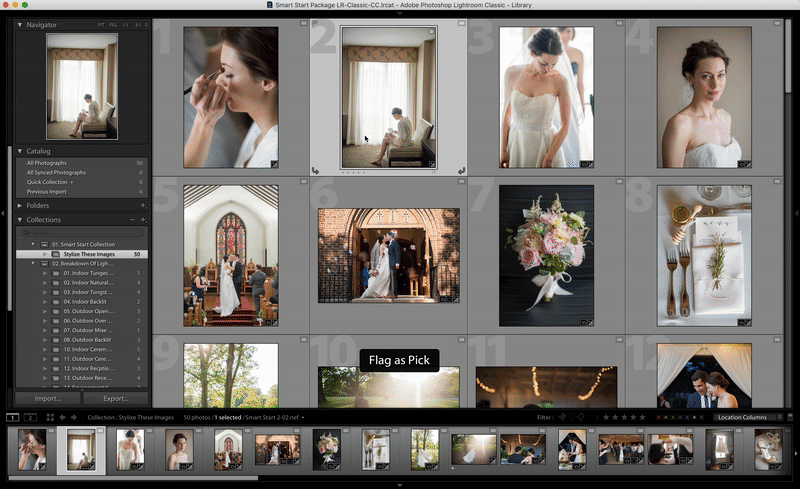The height and width of the screenshot is (489, 800).
Task: Expand the Folders panel
Action: pos(20,205)
